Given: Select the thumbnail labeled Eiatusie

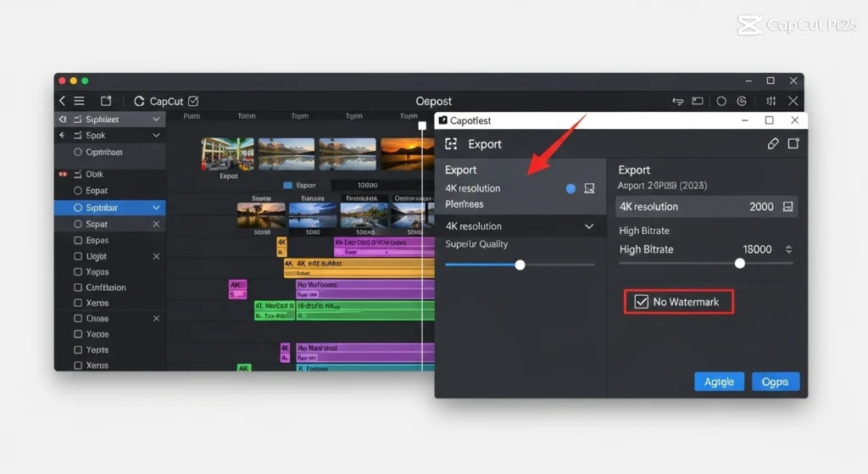Looking at the screenshot, I should coord(312,215).
